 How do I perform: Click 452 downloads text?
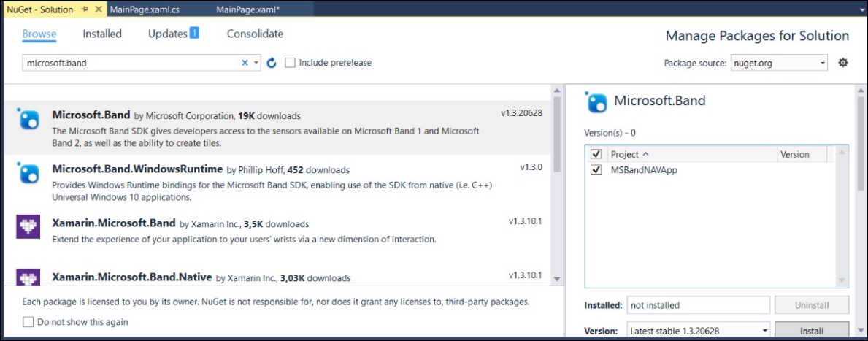[x=319, y=170]
